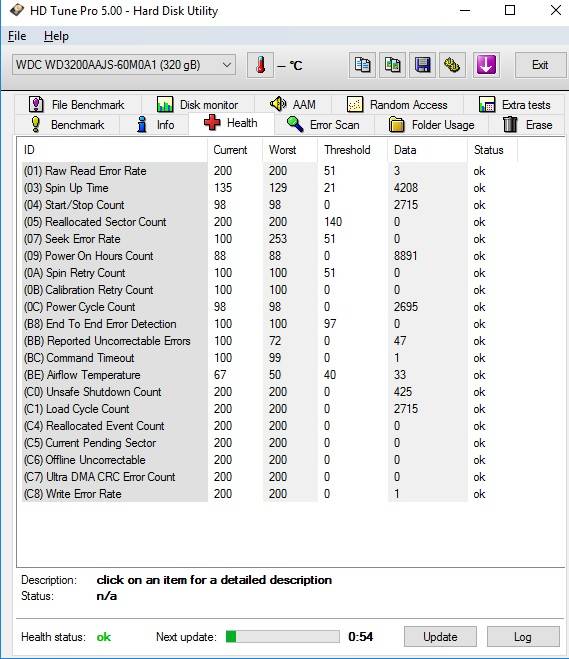Click the HD Tune Pro title bar app icon
Screen dimensions: 569x659
click(17, 10)
